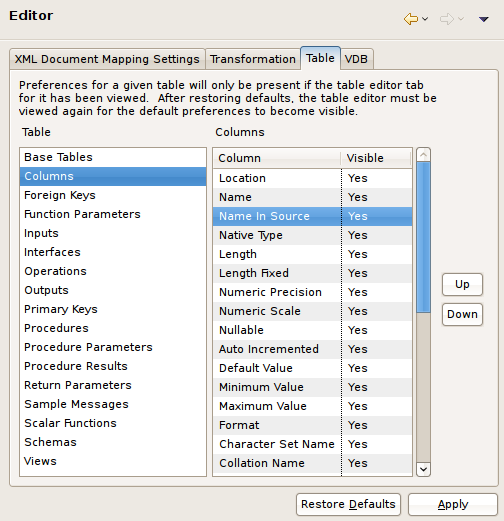Select the Nullable row
Image resolution: width=504 pixels, height=521 pixels.
pos(313,330)
